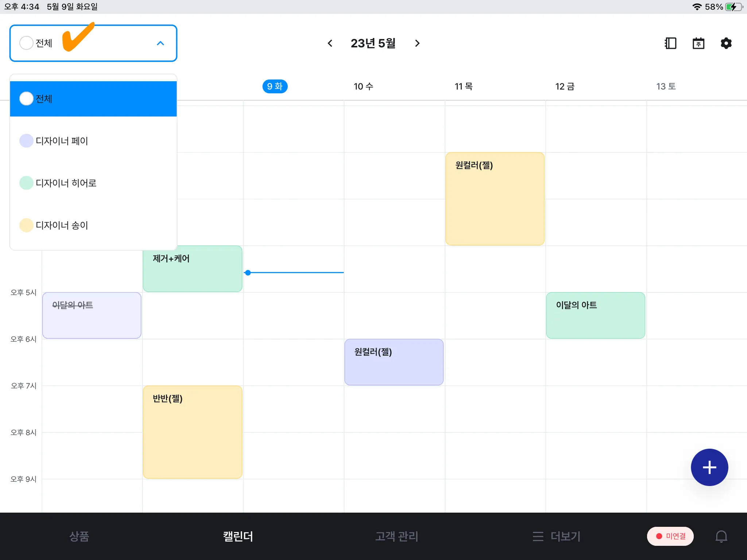This screenshot has height=560, width=747.
Task: Click the red 미연결 status button
Action: click(670, 536)
